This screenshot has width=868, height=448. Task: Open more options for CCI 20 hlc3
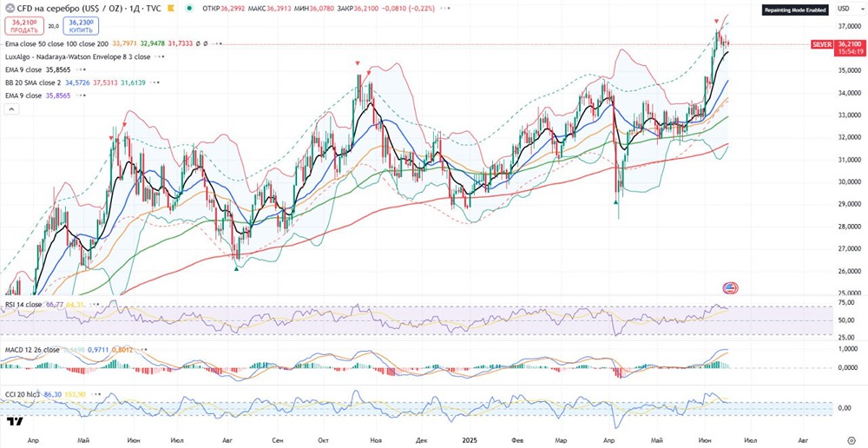[95, 394]
